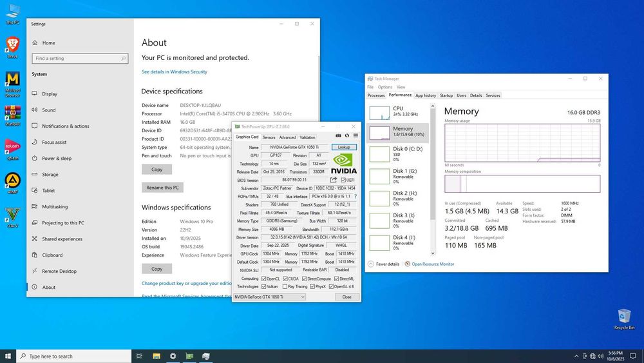Select CPU graph in Task Manager
The height and width of the screenshot is (363, 644).
[397, 112]
